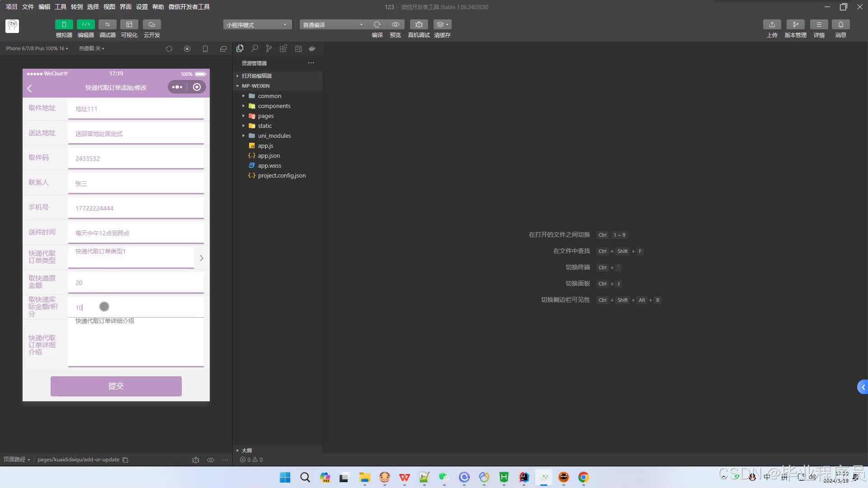The height and width of the screenshot is (488, 868).
Task: Click the 手机号 phone number input field
Action: (x=136, y=208)
